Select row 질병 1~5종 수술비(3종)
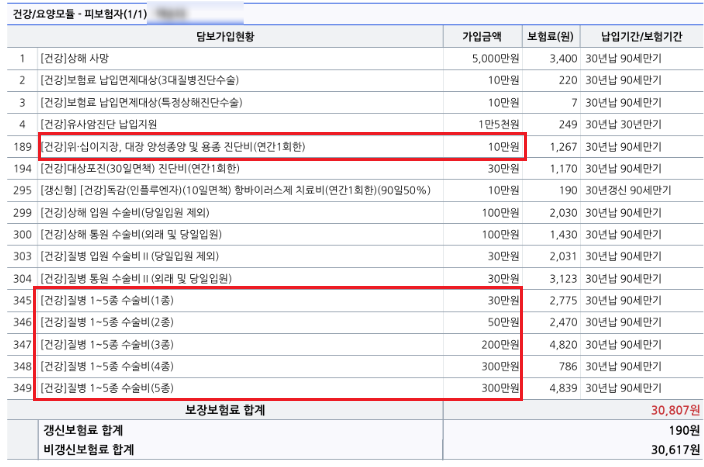The width and height of the screenshot is (704, 467). [x=355, y=344]
